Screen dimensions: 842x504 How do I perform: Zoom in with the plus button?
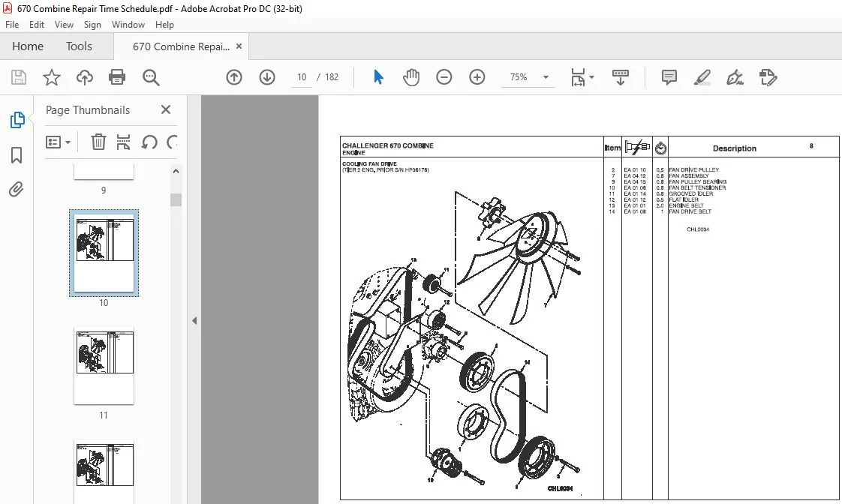[477, 77]
